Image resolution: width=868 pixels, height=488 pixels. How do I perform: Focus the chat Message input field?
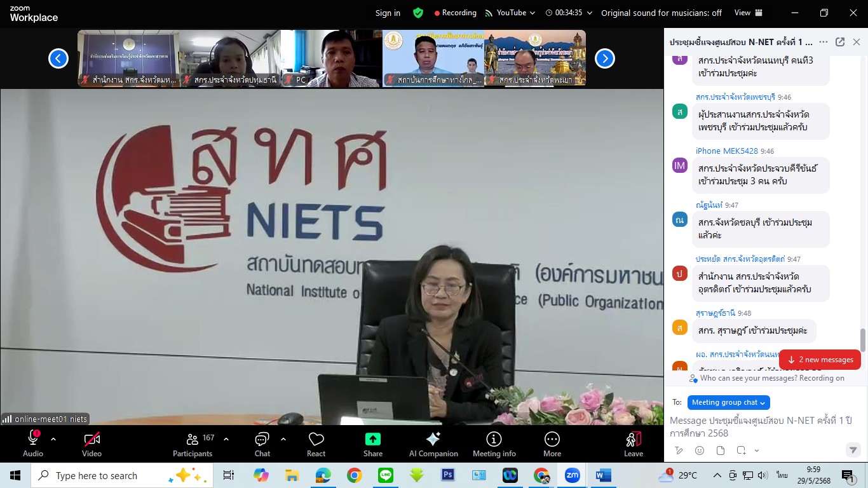(761, 426)
